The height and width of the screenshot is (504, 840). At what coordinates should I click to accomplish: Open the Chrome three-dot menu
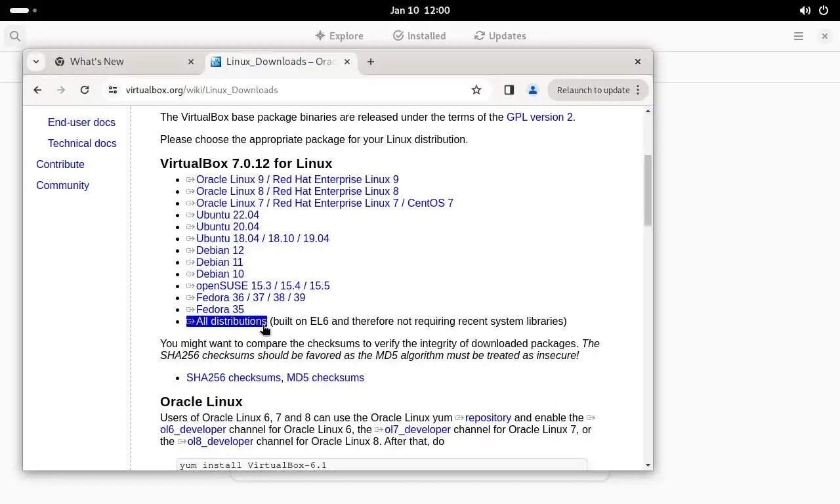(638, 90)
